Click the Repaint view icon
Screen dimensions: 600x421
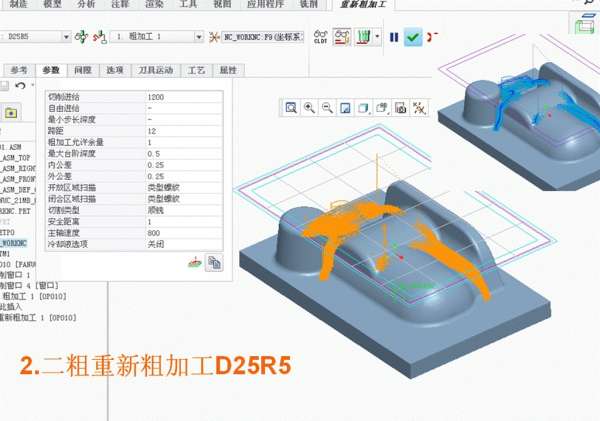(x=345, y=107)
